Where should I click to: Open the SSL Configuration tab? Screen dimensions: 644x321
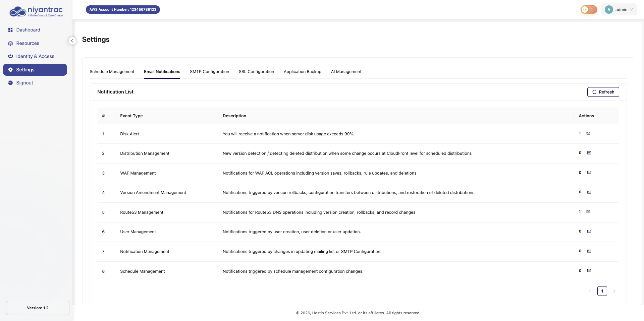pyautogui.click(x=256, y=72)
